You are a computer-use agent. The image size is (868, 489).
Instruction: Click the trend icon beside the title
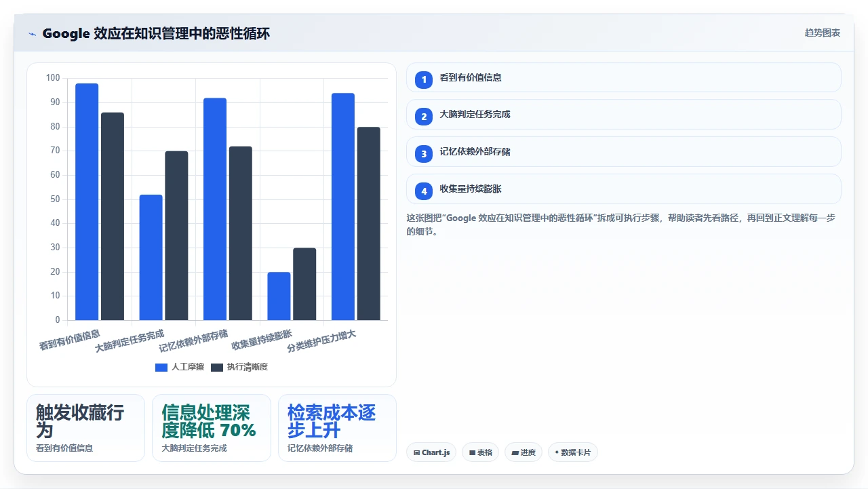click(32, 34)
